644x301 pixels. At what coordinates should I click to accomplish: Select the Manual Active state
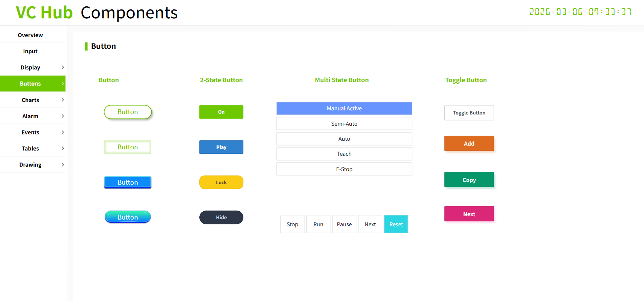click(x=344, y=108)
